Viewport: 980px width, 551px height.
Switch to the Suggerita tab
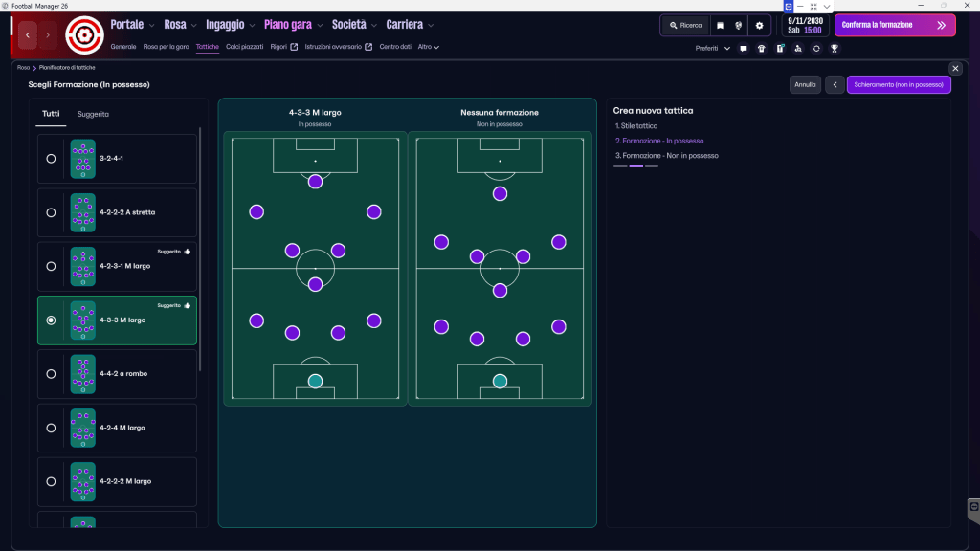pos(93,114)
